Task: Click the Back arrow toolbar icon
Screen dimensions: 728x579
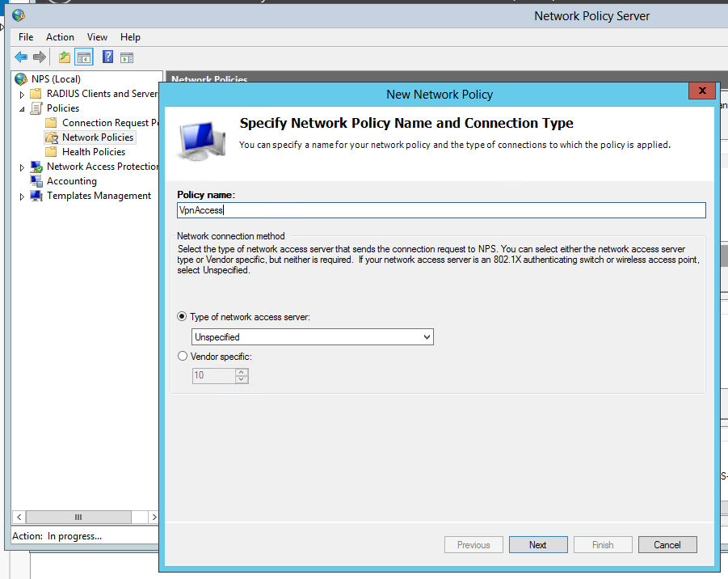Action: click(21, 57)
